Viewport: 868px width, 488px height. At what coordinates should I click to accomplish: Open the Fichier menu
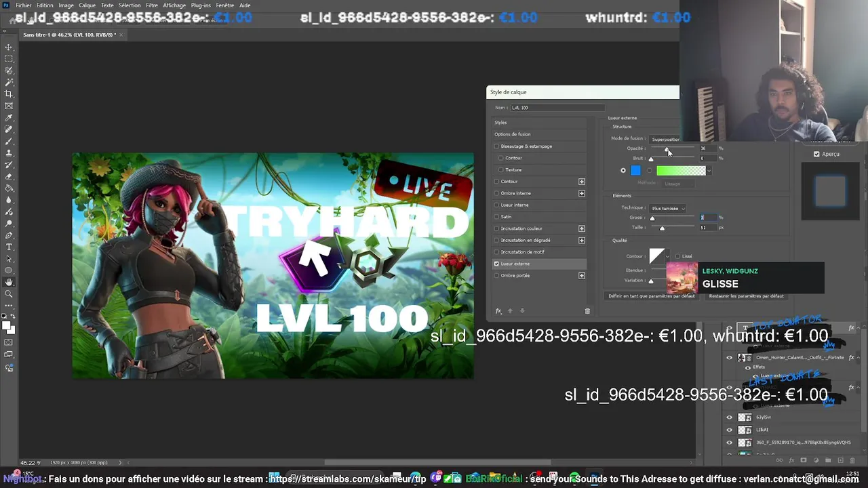pos(24,5)
